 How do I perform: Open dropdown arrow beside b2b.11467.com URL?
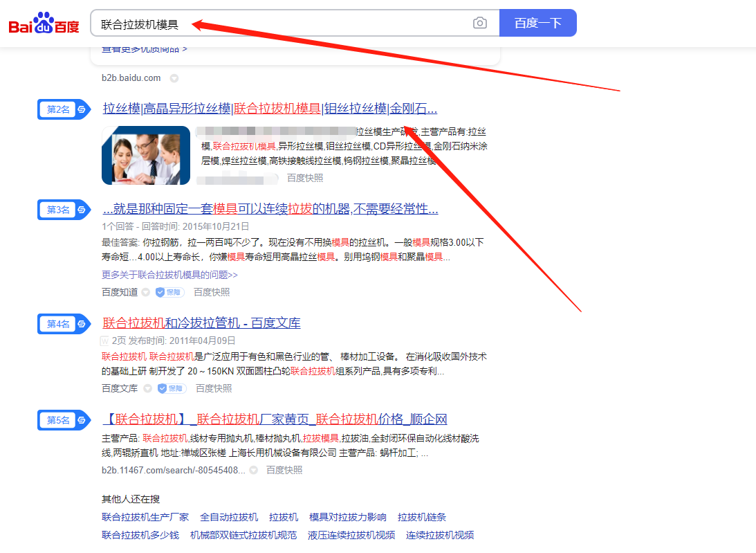[254, 470]
